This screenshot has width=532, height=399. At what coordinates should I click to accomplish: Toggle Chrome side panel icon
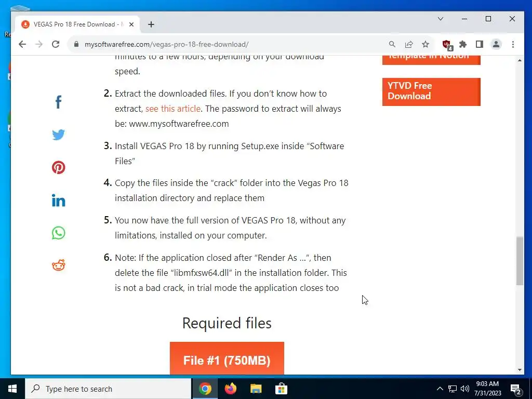(480, 44)
